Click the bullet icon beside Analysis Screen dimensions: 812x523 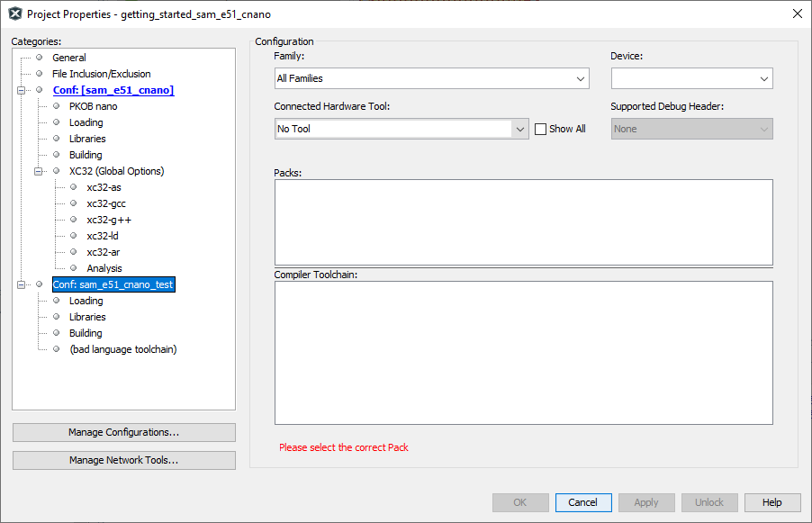pos(73,268)
